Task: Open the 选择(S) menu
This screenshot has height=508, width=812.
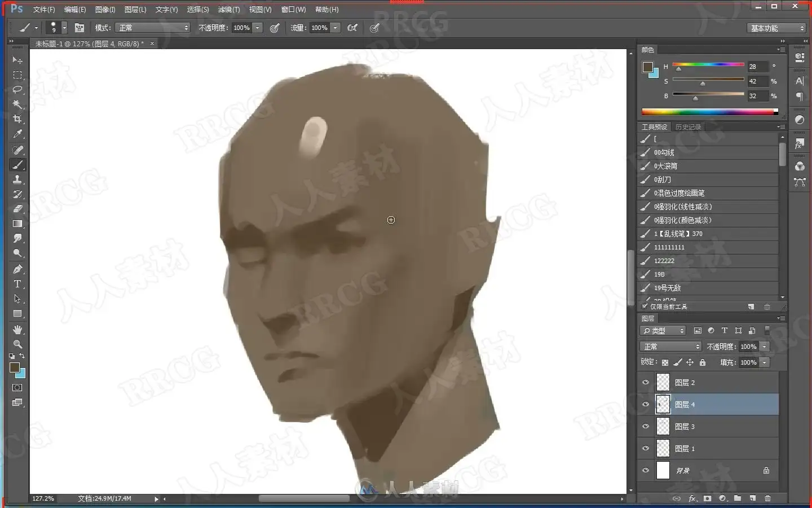Action: (198, 10)
